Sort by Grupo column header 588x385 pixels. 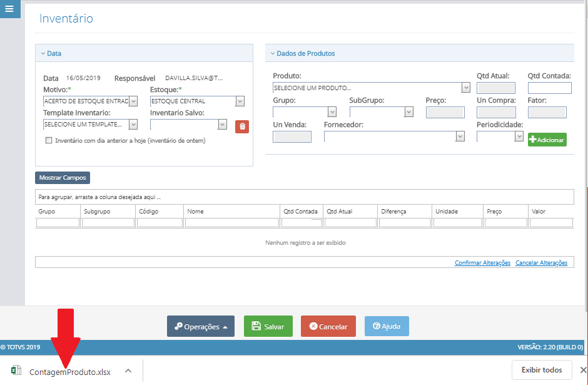[x=47, y=211]
